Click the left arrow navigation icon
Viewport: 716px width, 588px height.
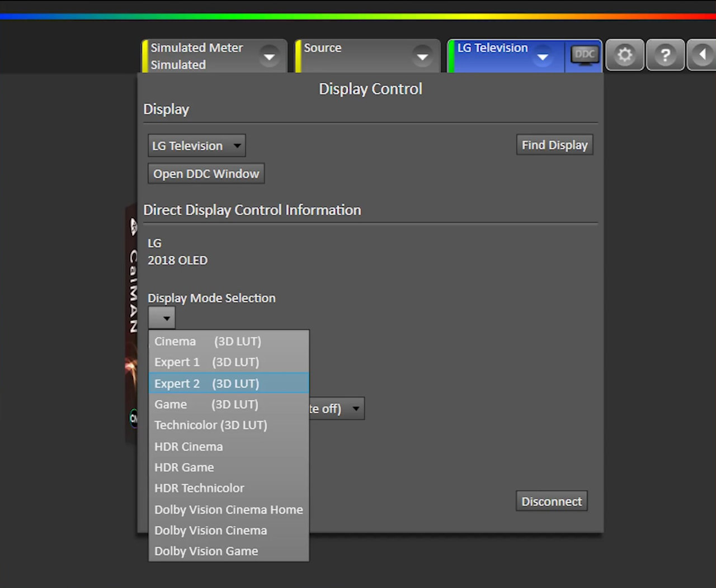click(x=703, y=55)
